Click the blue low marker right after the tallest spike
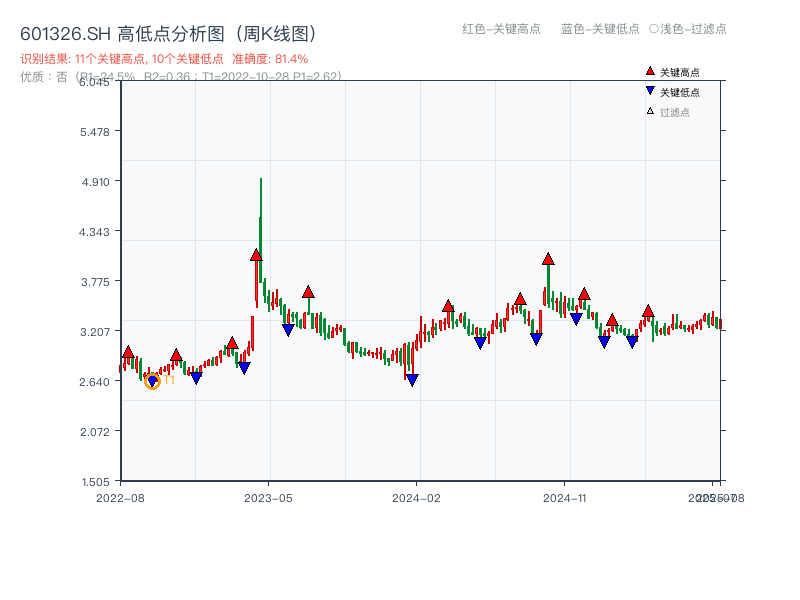800x600 pixels. (288, 329)
